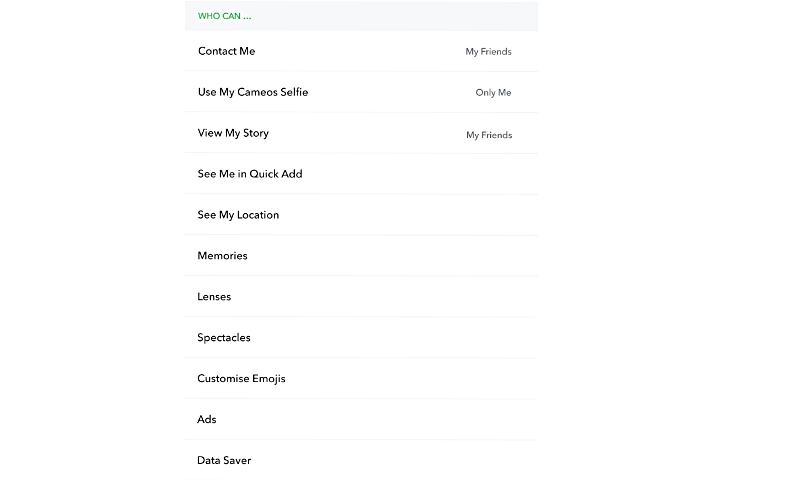Select the Spectacles option
The height and width of the screenshot is (480, 800).
[224, 338]
